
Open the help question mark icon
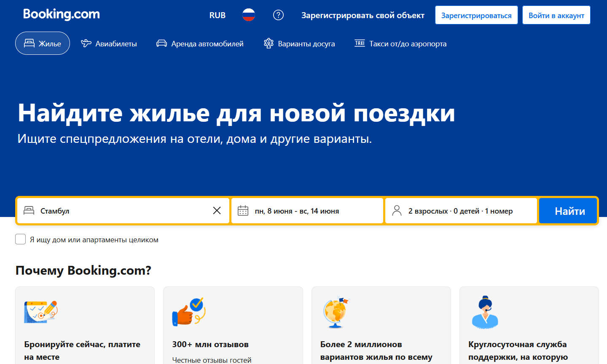click(278, 15)
